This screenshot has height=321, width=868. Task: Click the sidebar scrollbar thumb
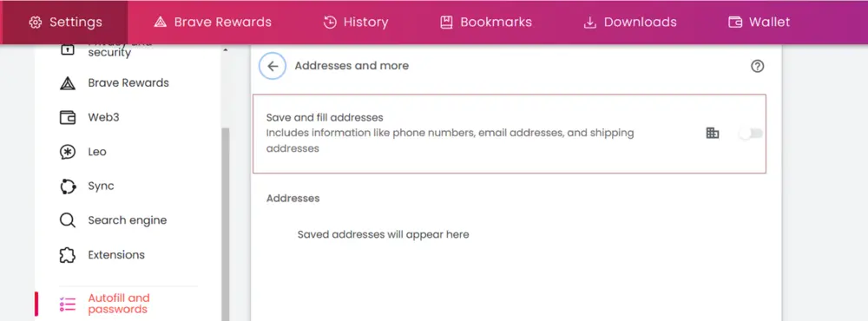[226, 224]
